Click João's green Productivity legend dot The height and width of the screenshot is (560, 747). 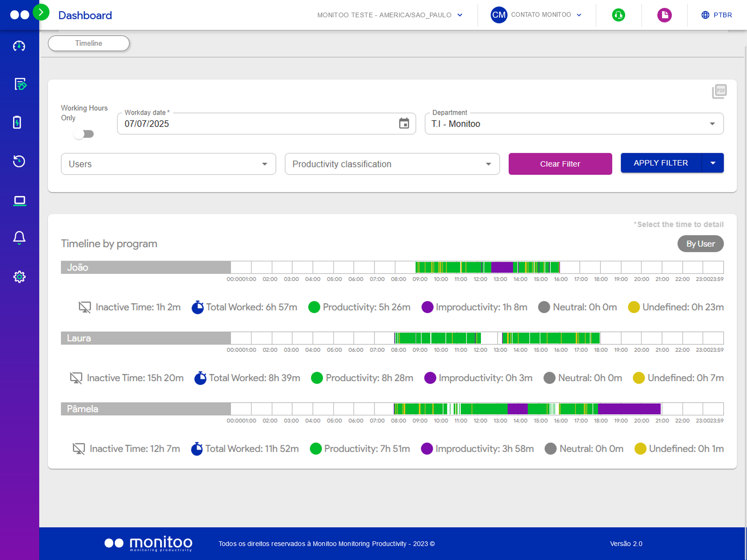point(314,307)
